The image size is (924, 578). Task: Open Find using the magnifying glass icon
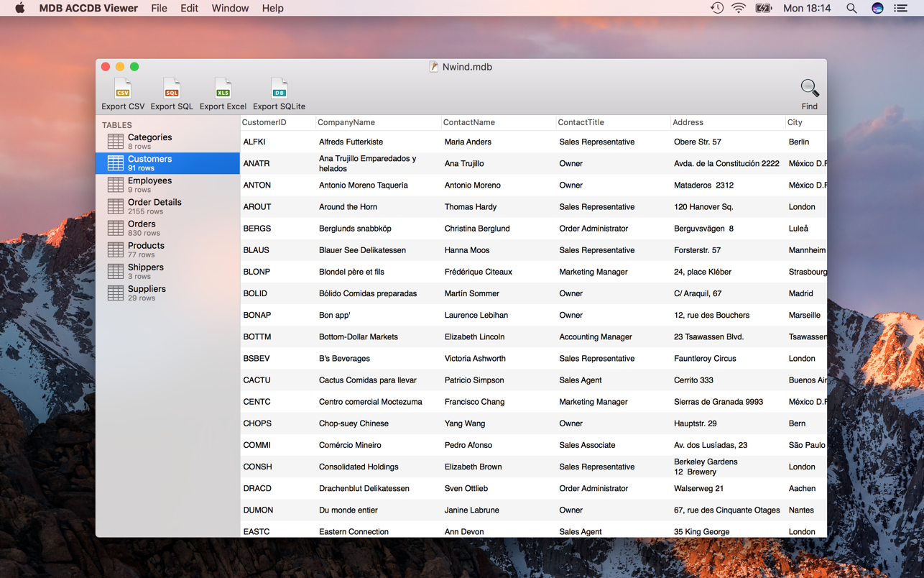click(808, 88)
